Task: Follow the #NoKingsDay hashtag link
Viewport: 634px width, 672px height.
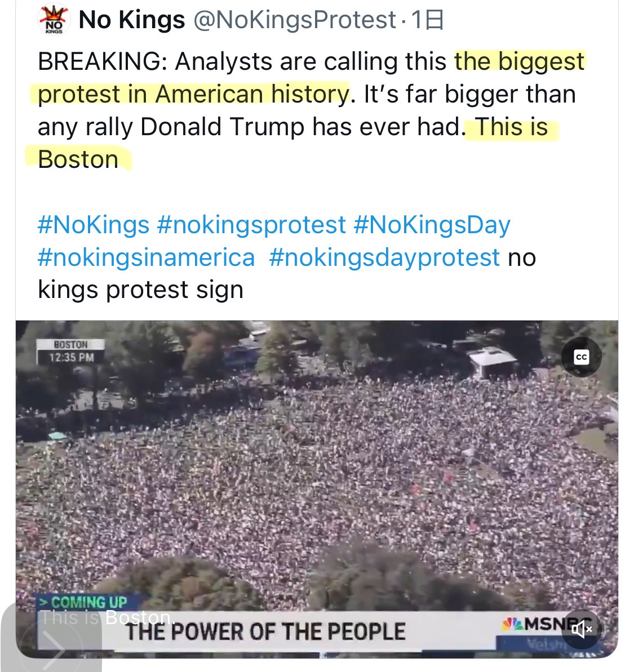Action: pyautogui.click(x=432, y=225)
